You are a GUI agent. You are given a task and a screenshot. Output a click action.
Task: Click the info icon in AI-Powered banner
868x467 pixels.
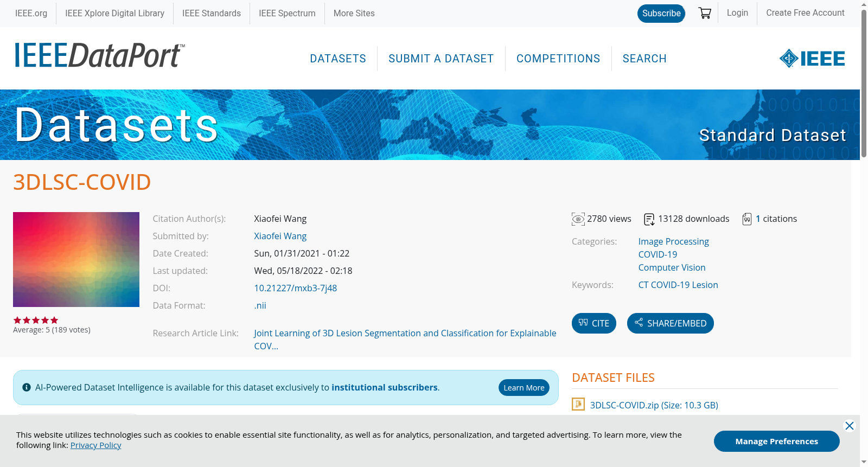[x=27, y=387]
